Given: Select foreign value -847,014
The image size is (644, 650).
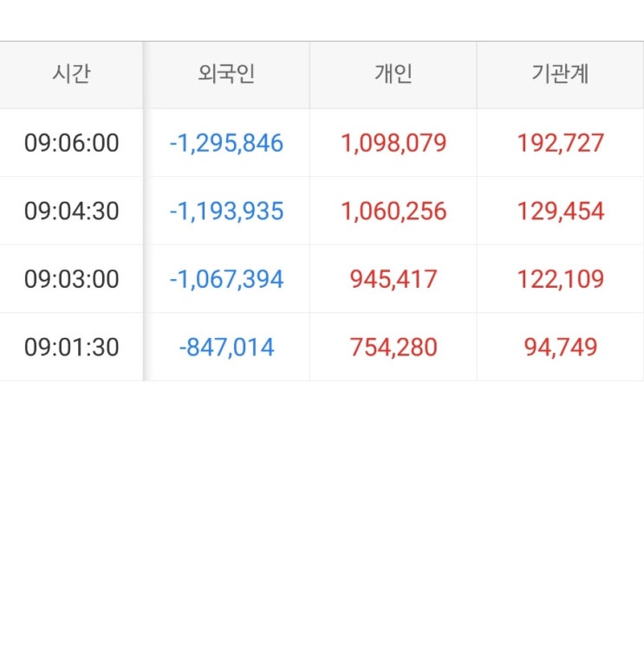Looking at the screenshot, I should pyautogui.click(x=226, y=347).
